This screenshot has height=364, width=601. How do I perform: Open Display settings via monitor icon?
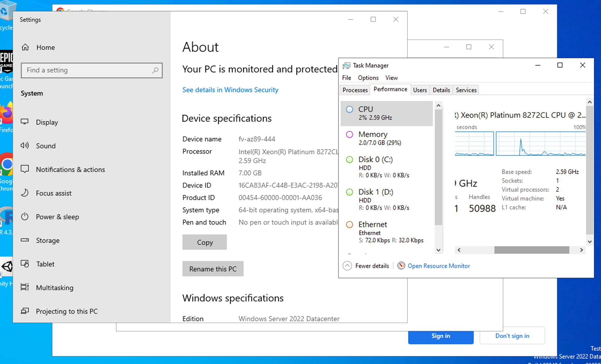25,122
